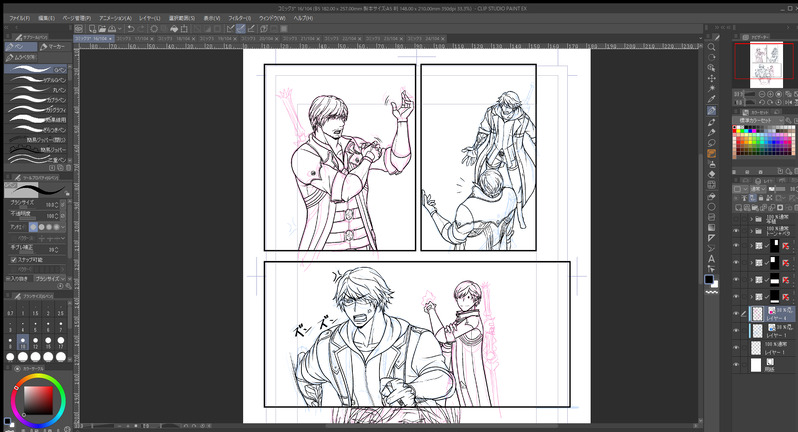Click the Delete sub tool trash icon
This screenshot has height=432, width=798.
(68, 167)
